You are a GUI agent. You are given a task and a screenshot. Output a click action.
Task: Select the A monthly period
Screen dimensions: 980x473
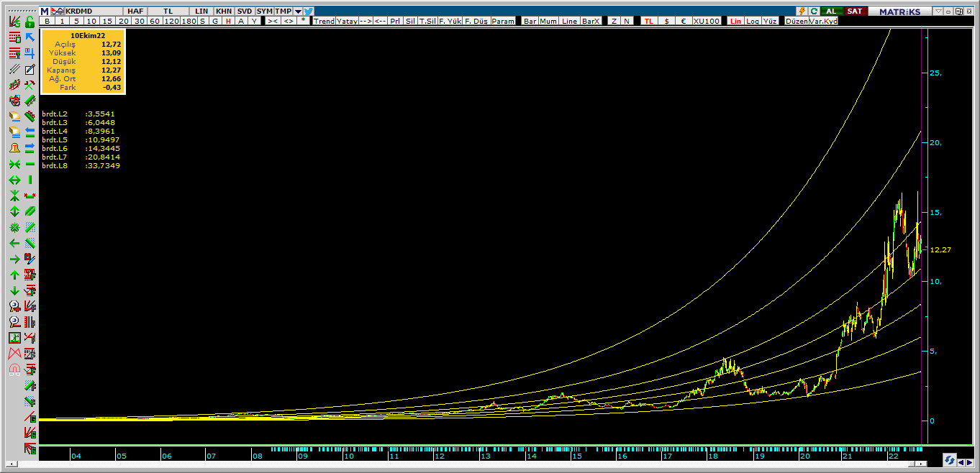[x=241, y=21]
